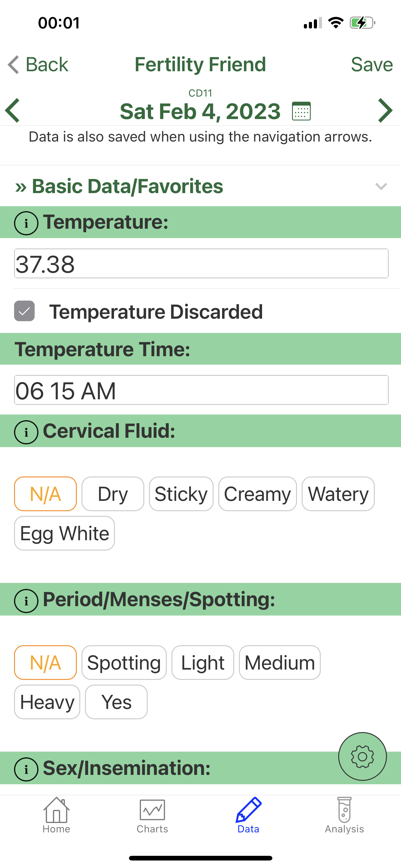This screenshot has width=401, height=868.
Task: Open the Home tab
Action: [56, 816]
